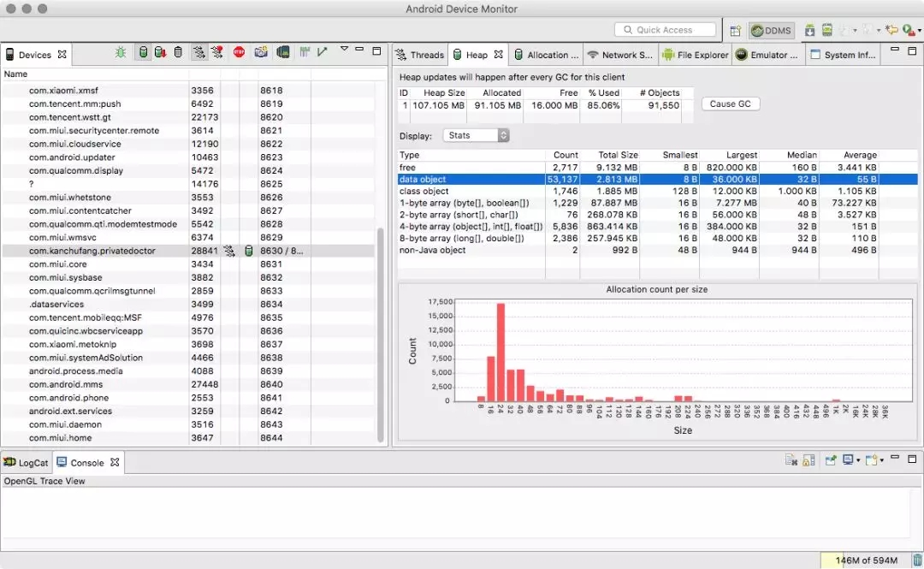Click garbage collector icon in status bar
The image size is (924, 569).
pos(917,560)
